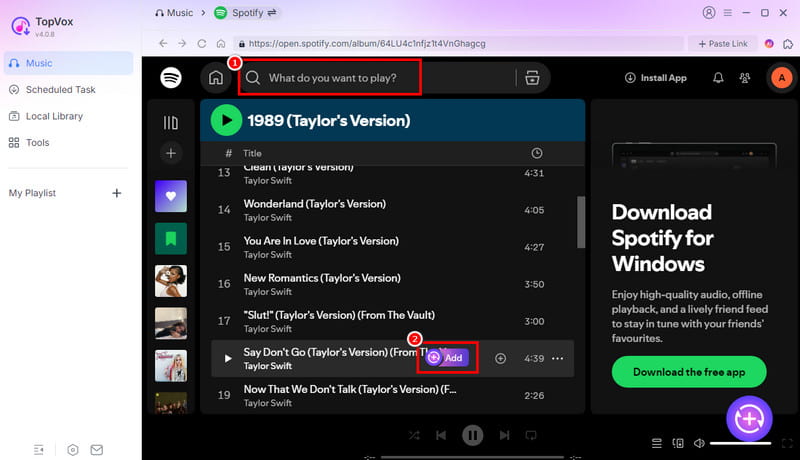This screenshot has height=460, width=800.
Task: Click the tracklist vertical scrollbar
Action: click(581, 222)
